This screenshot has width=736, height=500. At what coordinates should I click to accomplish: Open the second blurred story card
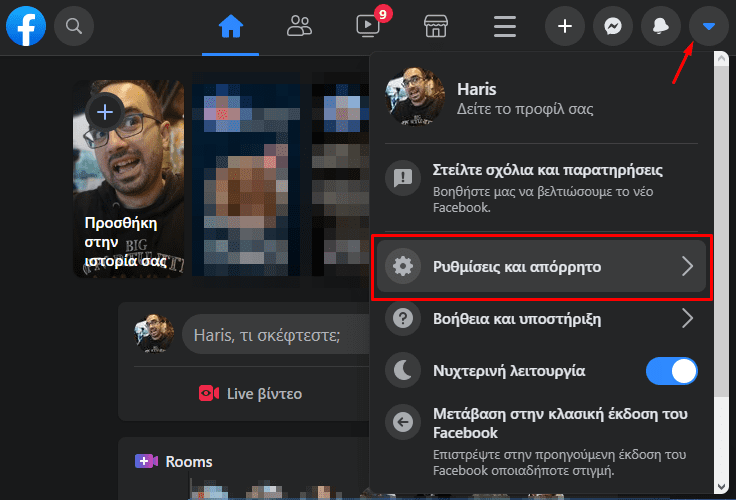(x=246, y=179)
